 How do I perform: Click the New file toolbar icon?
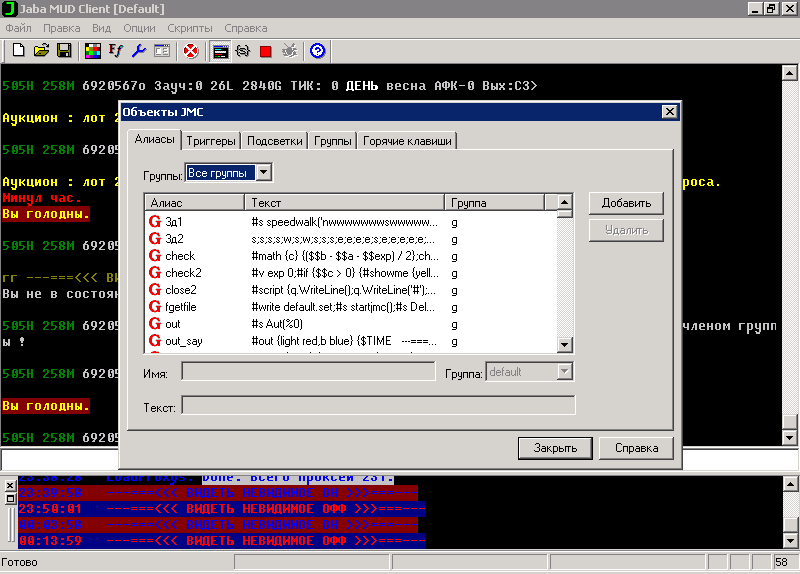19,50
